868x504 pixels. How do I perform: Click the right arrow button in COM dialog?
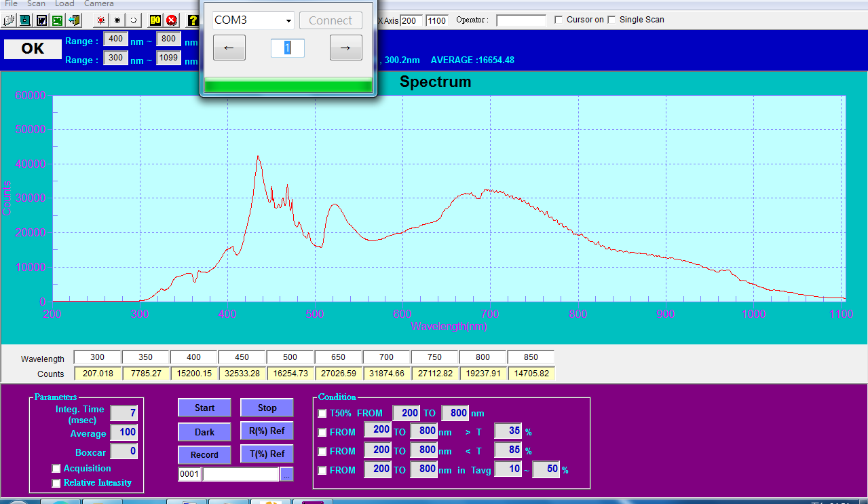coord(345,48)
